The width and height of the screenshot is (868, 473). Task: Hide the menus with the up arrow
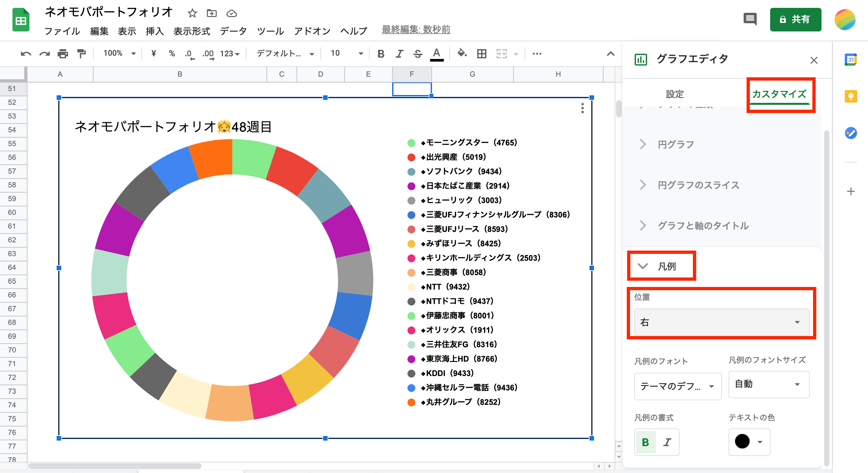point(610,54)
